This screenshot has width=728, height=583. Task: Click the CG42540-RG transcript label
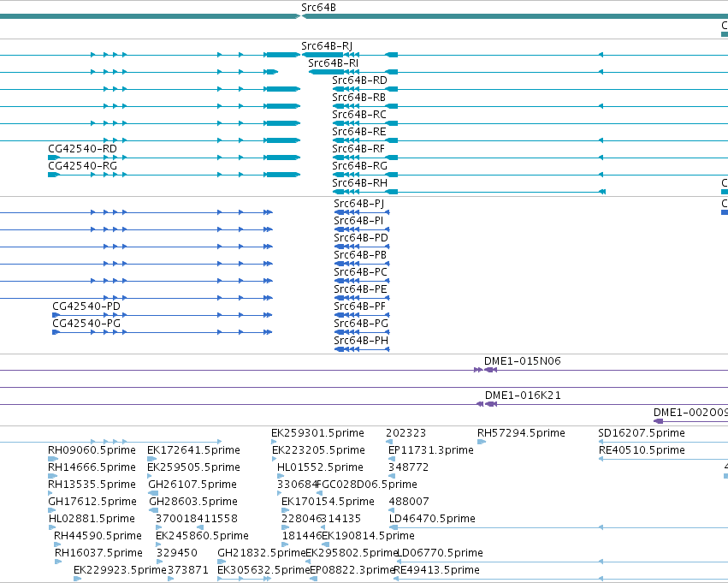(x=83, y=166)
